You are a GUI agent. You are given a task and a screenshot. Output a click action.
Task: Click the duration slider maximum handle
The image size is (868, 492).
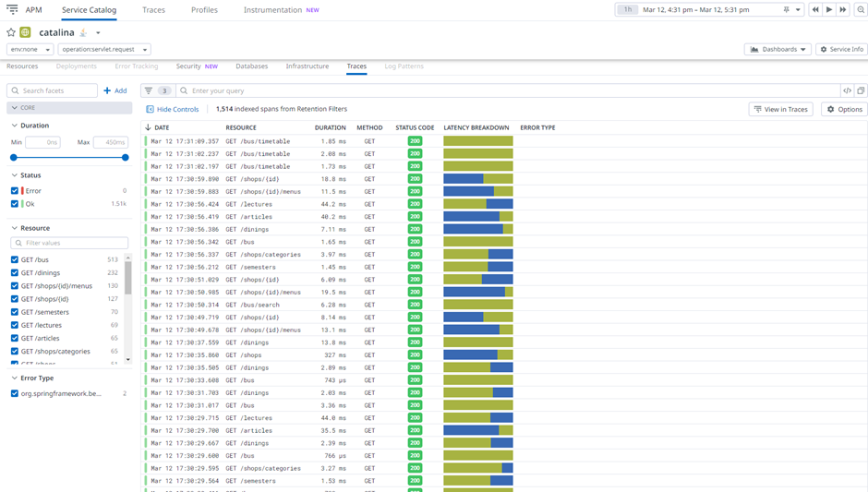125,158
